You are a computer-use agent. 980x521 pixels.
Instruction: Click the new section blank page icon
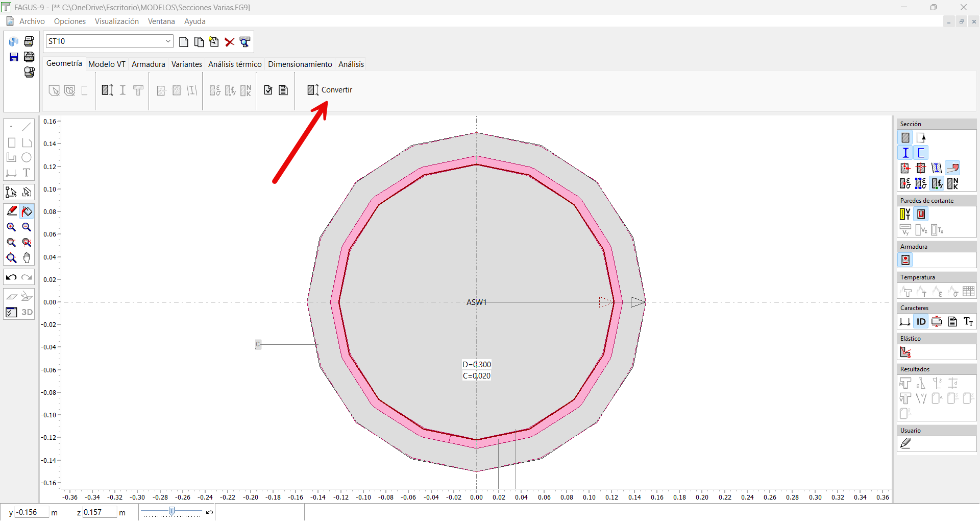(x=184, y=42)
